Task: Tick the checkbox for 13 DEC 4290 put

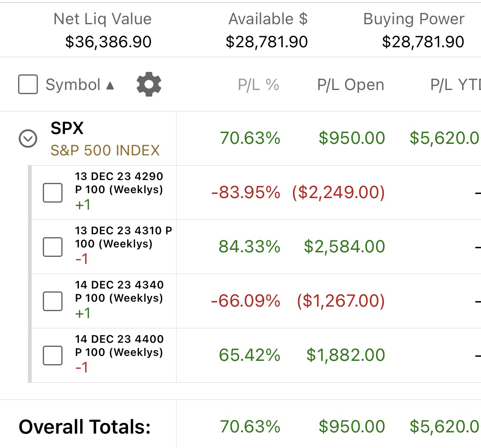Action: coord(52,193)
